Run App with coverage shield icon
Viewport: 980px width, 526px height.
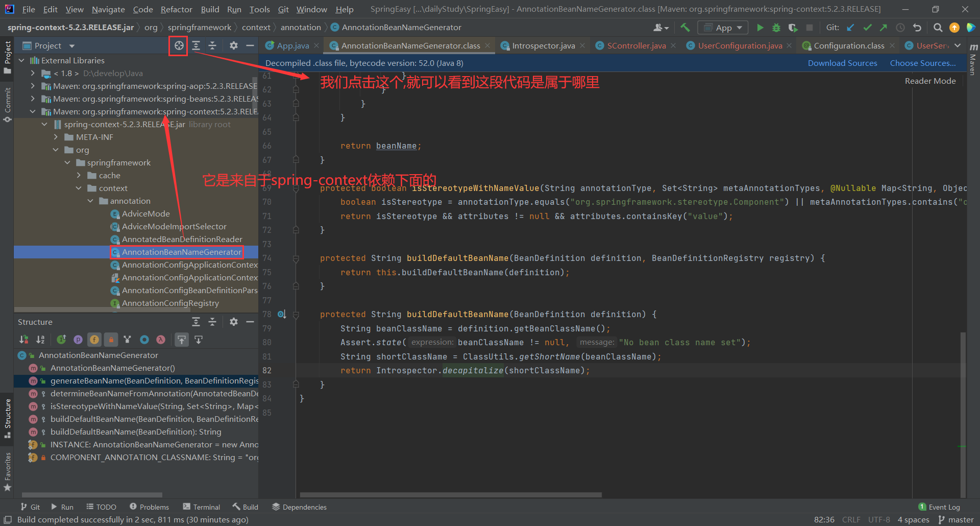point(793,28)
